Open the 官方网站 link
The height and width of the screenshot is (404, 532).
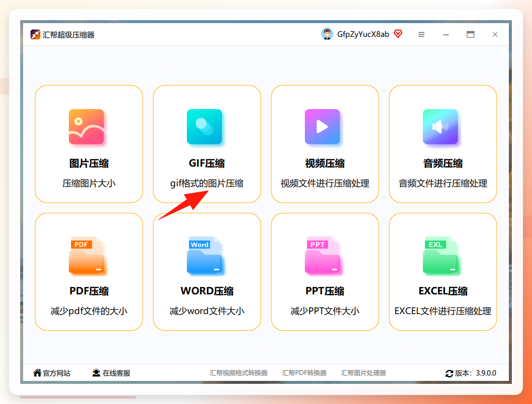point(57,373)
